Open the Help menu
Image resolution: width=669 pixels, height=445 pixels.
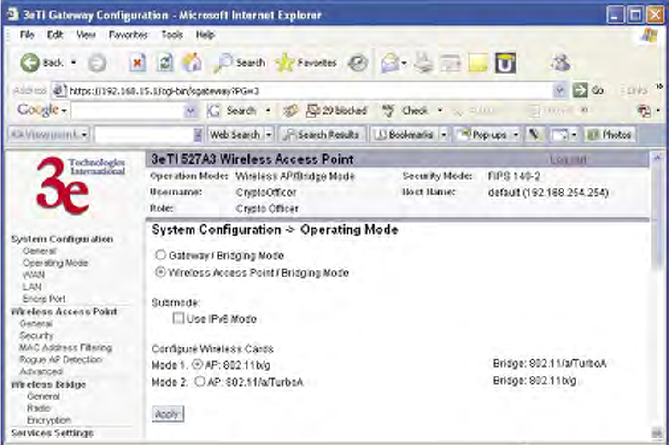click(205, 35)
